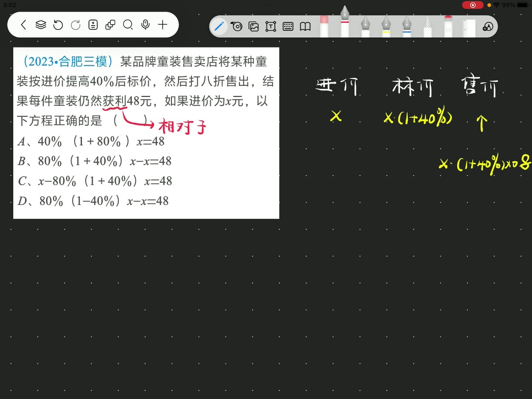
Task: Click answer option C x−80%(1+40%)x=48
Action: pyautogui.click(x=95, y=181)
